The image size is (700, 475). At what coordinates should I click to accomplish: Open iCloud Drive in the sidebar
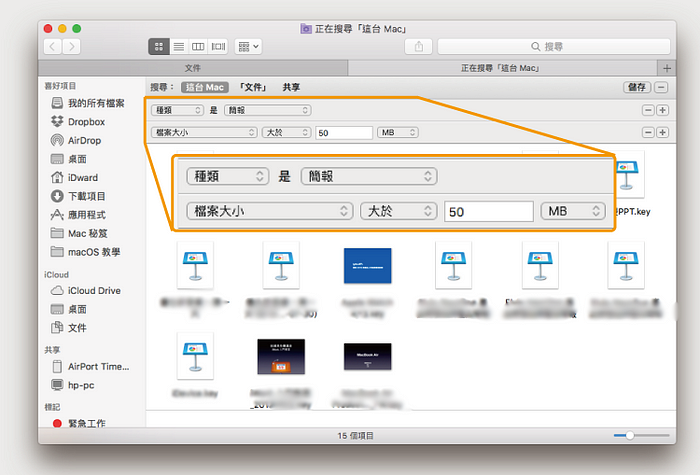point(86,291)
